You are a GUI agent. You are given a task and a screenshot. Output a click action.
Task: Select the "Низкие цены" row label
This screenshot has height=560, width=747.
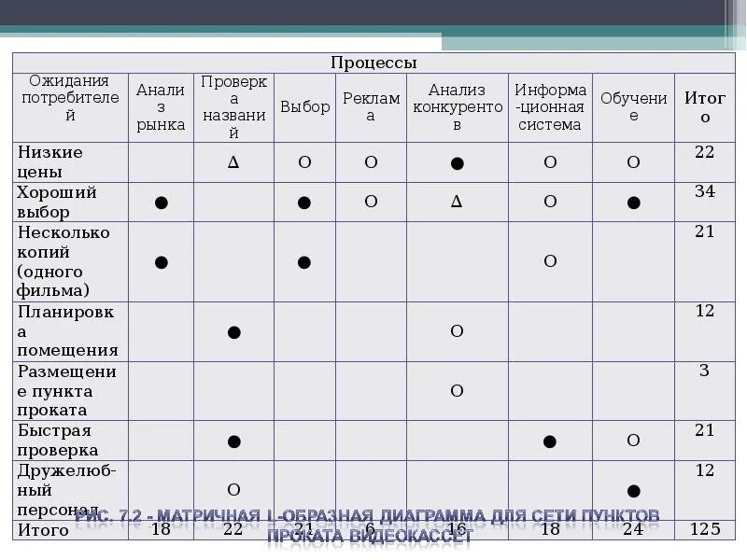pyautogui.click(x=50, y=161)
